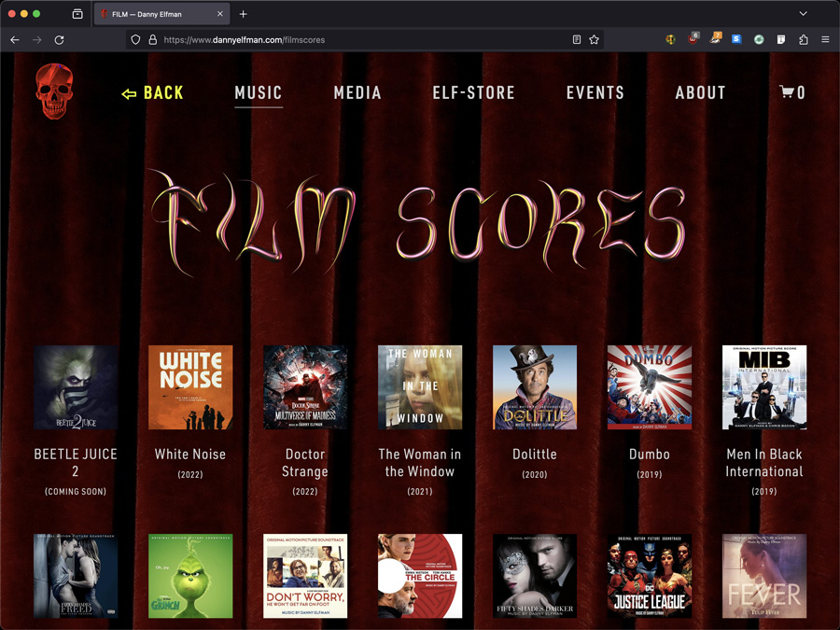Viewport: 840px width, 630px height.
Task: Go to the MUSIC menu
Action: 259,92
